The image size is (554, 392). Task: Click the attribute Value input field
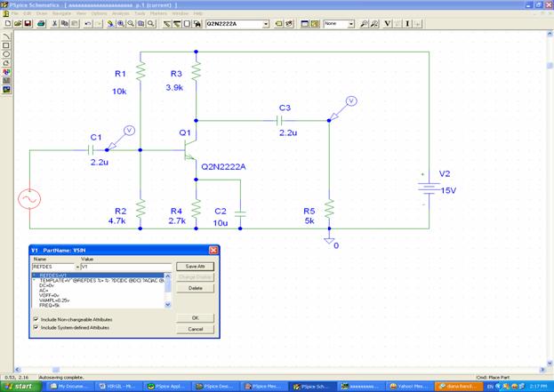tap(126, 267)
